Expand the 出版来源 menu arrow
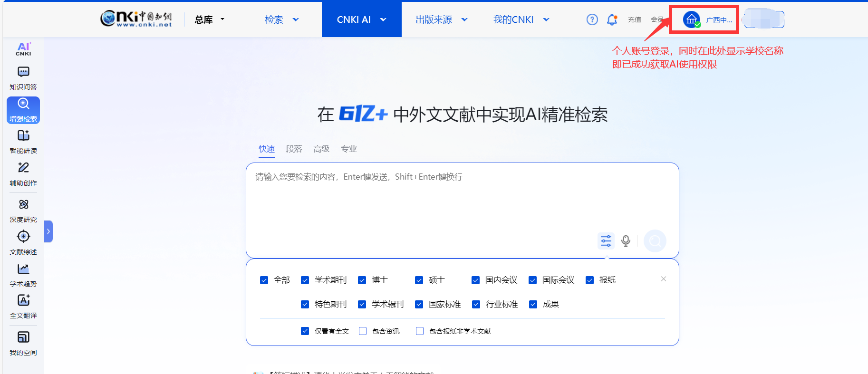The image size is (868, 374). tap(464, 19)
